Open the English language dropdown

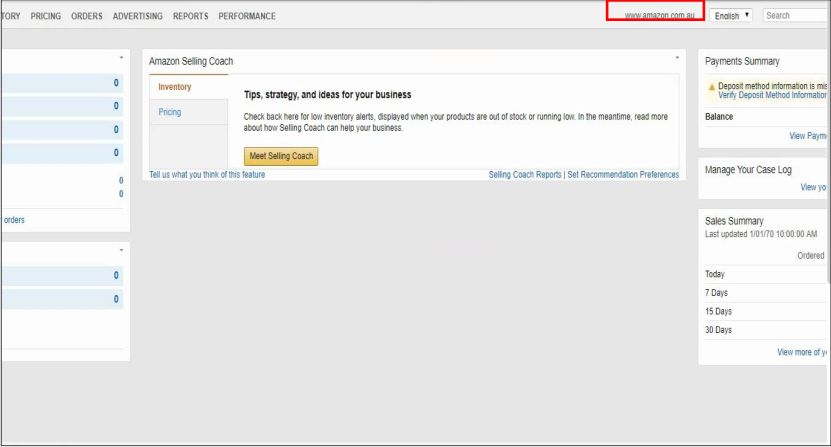pyautogui.click(x=731, y=15)
